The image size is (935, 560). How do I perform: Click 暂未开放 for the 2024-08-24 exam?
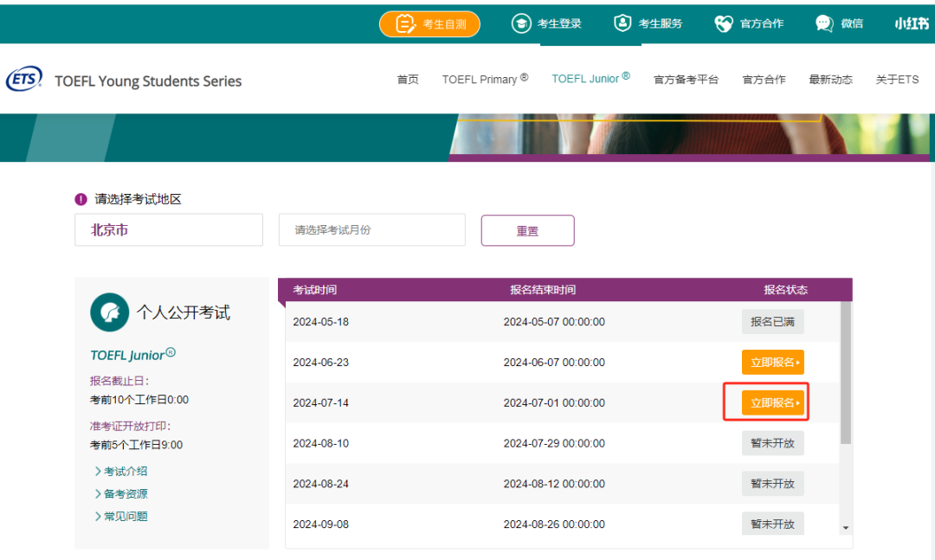[773, 484]
